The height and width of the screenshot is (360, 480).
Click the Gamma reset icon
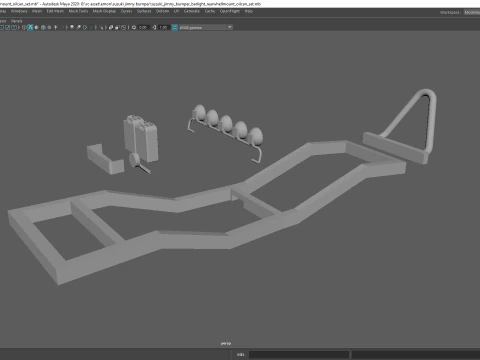[154, 27]
